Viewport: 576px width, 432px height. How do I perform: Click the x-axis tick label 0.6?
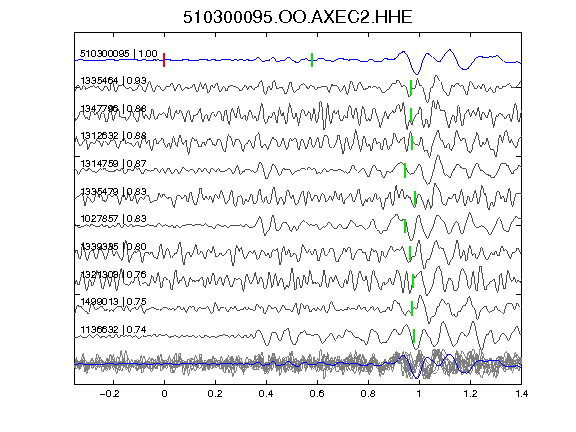coord(317,394)
